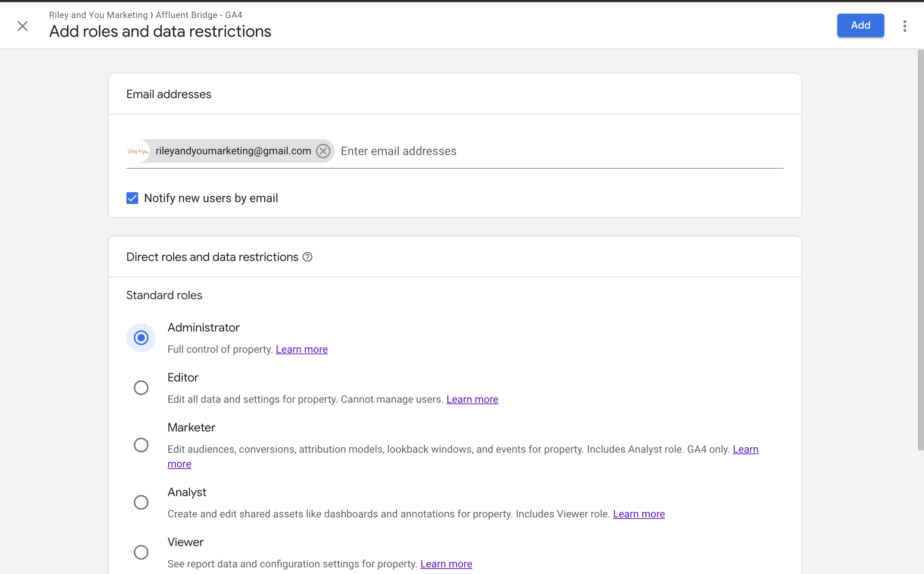
Task: Select the Editor role
Action: click(x=141, y=387)
